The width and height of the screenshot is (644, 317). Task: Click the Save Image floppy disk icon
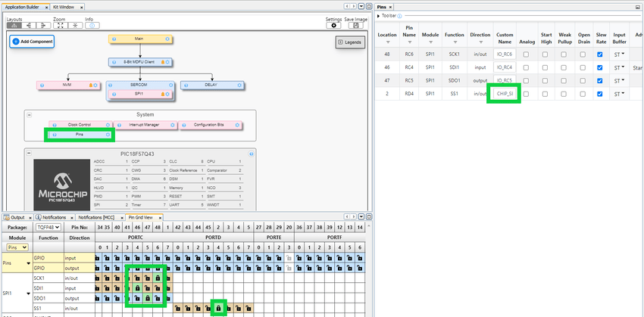click(355, 25)
